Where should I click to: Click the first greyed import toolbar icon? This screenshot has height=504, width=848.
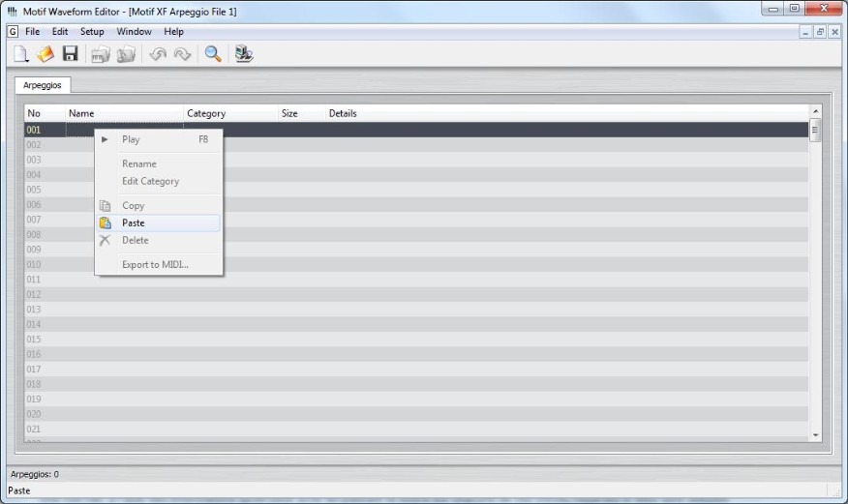tap(101, 54)
